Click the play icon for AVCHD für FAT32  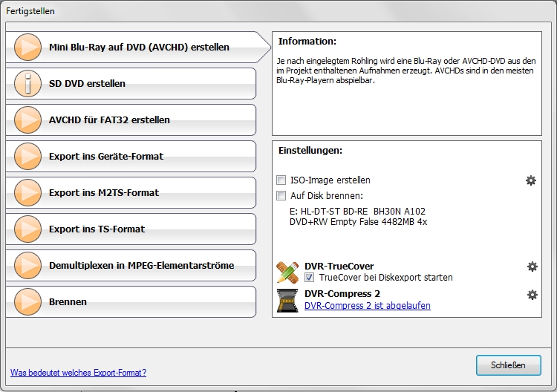click(x=27, y=120)
